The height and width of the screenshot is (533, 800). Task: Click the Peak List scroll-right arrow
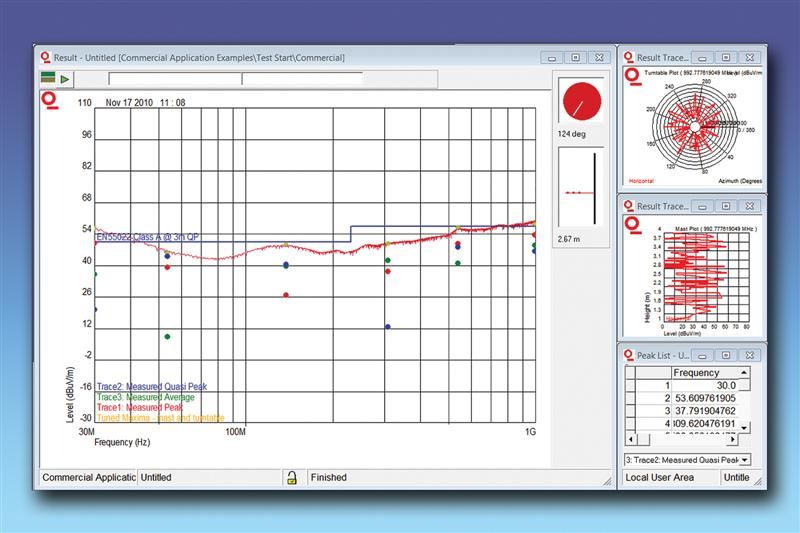point(733,439)
